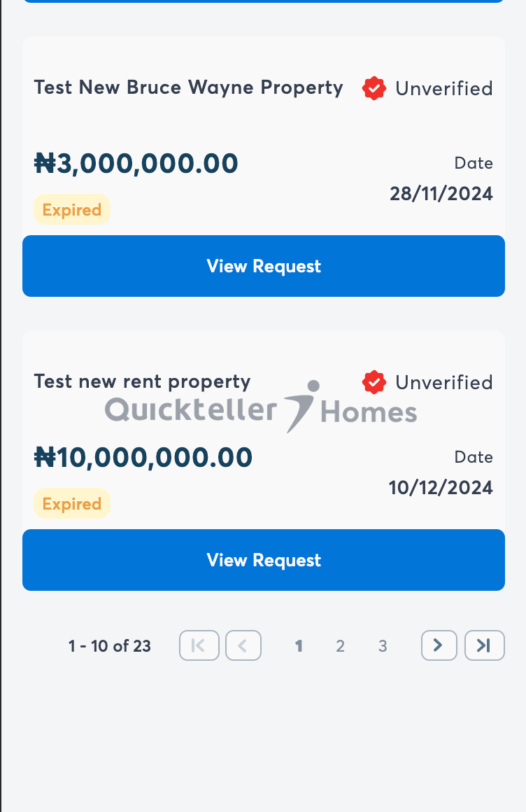Viewport: 526px width, 812px height.
Task: View Request for Test new rent property
Action: click(x=264, y=560)
